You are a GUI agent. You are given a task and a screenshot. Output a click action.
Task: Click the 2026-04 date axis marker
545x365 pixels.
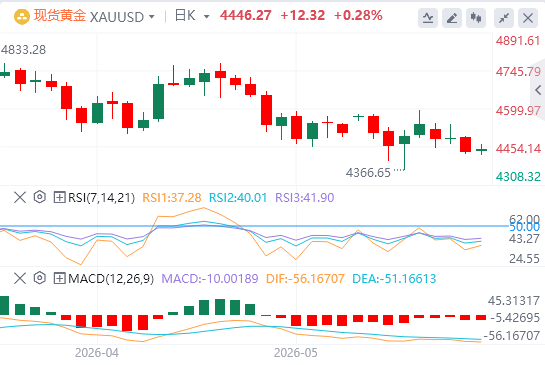pos(97,353)
